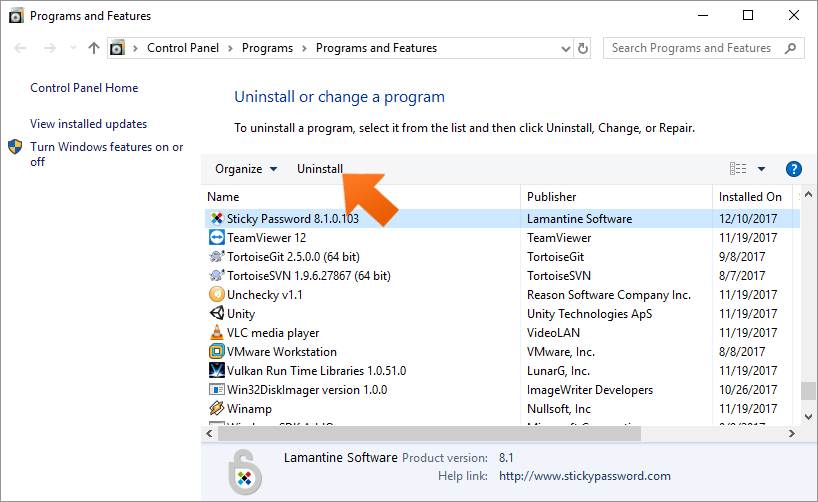Viewport: 818px width, 502px height.
Task: Click the Unchecky v1.1 icon
Action: (216, 294)
